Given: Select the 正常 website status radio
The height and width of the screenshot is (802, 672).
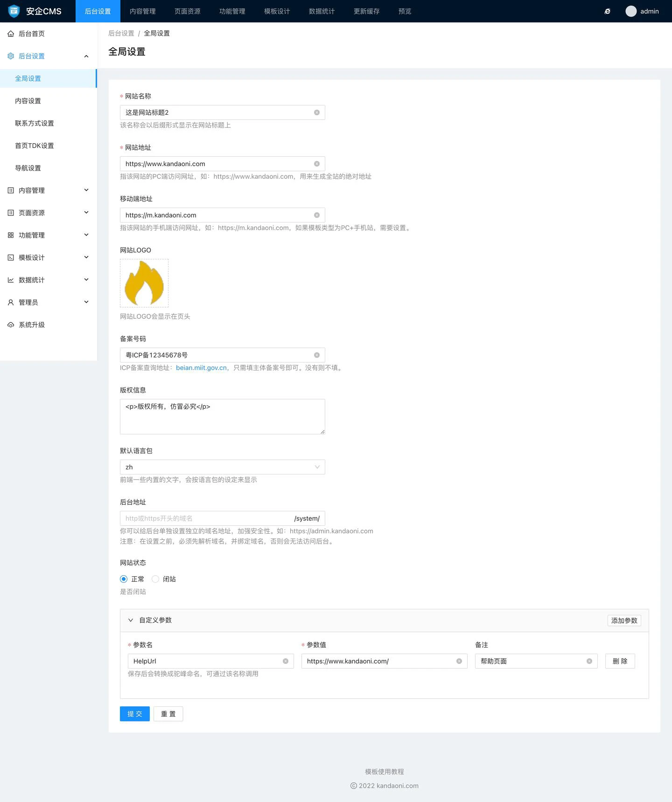Looking at the screenshot, I should click(124, 579).
